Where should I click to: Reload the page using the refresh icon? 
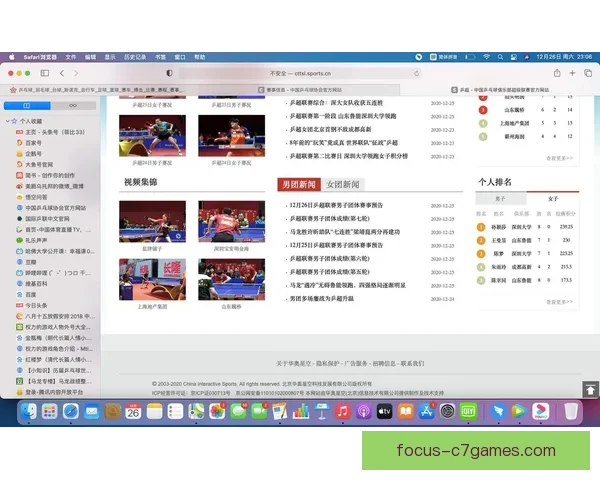tap(417, 73)
